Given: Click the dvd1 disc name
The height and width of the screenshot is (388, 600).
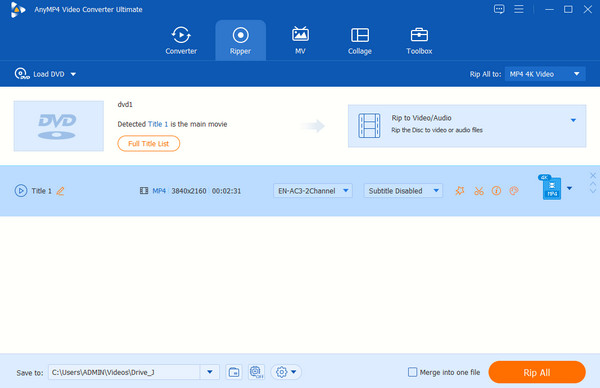Looking at the screenshot, I should pyautogui.click(x=125, y=104).
